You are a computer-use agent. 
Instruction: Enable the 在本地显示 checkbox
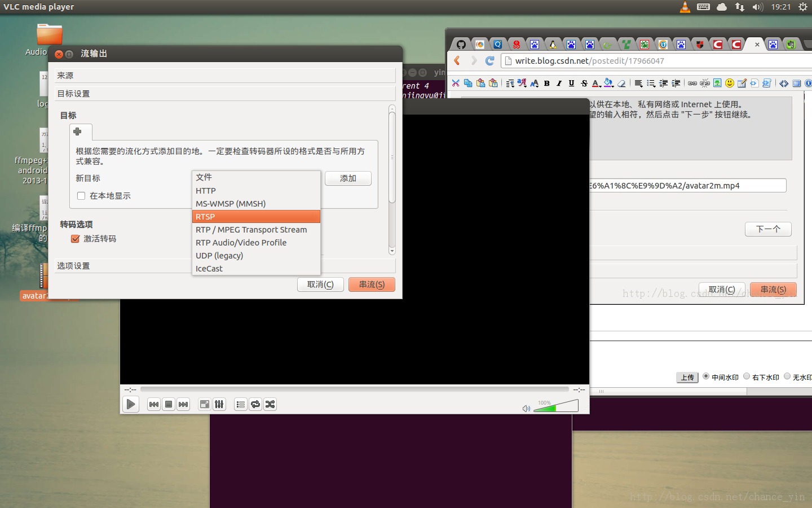pos(81,196)
